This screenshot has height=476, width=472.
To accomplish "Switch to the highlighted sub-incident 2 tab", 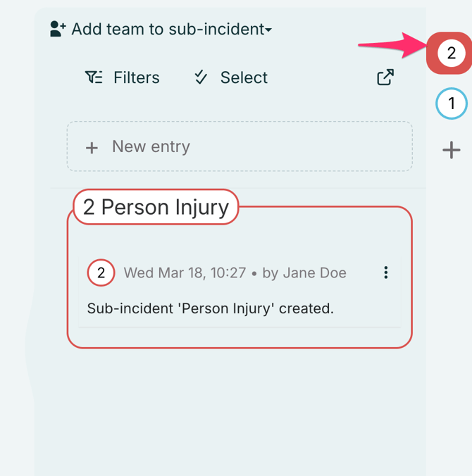I will tap(451, 53).
